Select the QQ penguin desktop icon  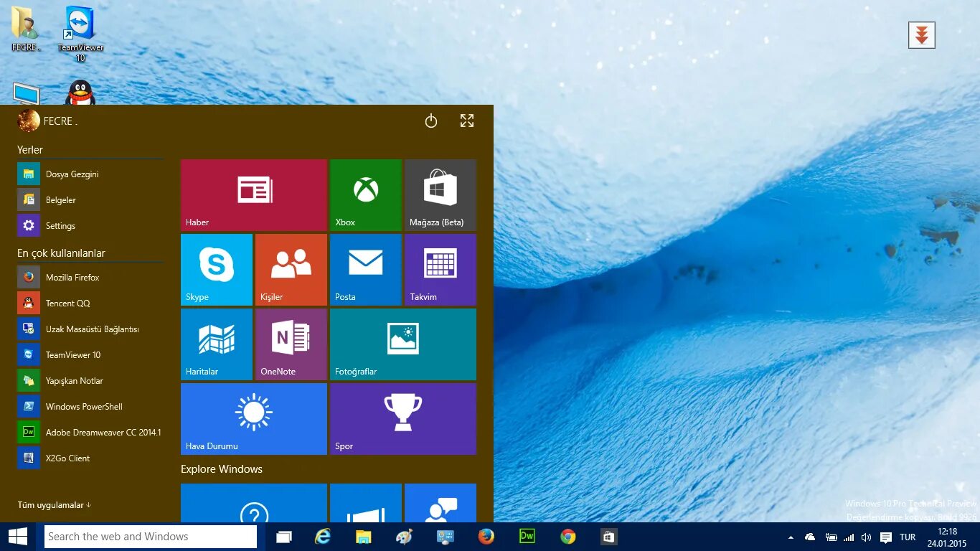[80, 92]
